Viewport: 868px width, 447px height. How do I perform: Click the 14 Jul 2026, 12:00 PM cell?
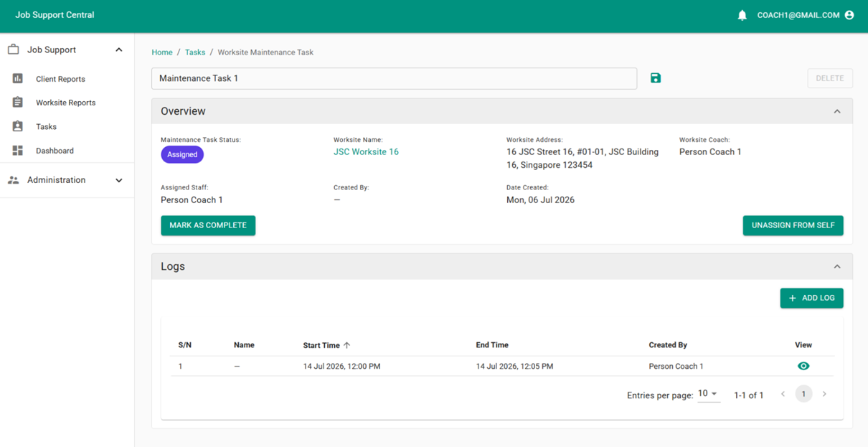point(341,366)
